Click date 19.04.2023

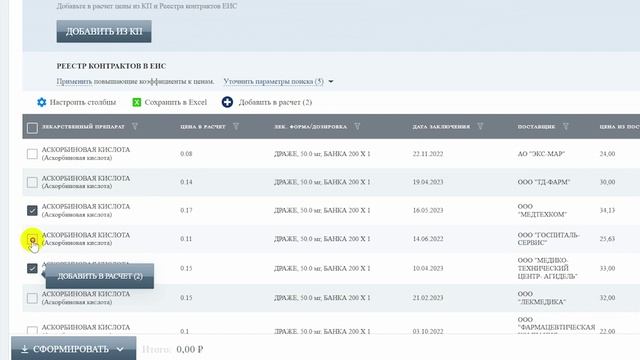[x=428, y=182]
